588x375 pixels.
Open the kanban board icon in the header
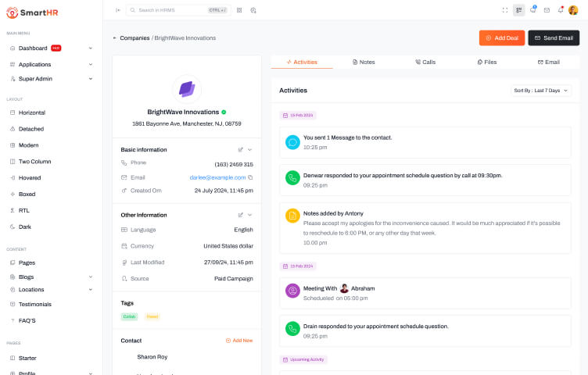[x=519, y=10]
